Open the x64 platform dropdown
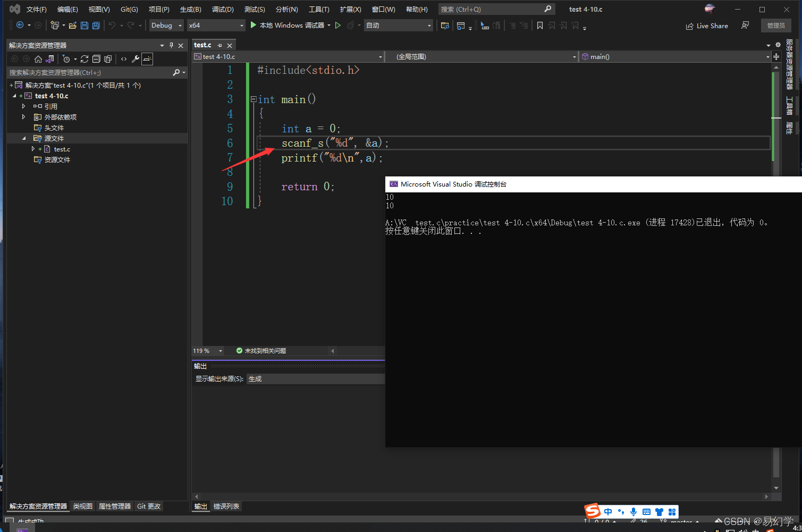 point(216,25)
